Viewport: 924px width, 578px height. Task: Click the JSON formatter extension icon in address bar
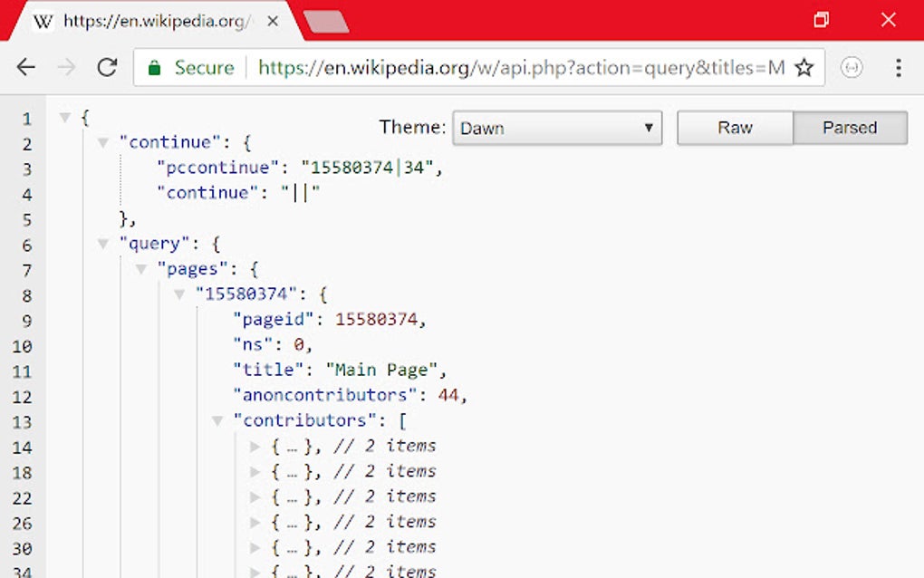click(x=852, y=67)
